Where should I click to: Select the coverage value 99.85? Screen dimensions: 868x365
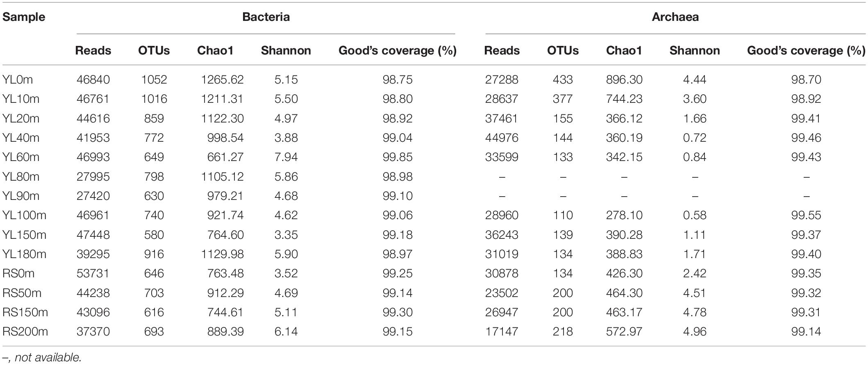tap(397, 157)
